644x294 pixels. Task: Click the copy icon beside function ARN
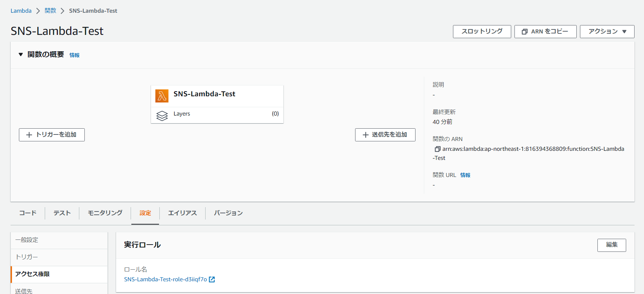pos(438,149)
